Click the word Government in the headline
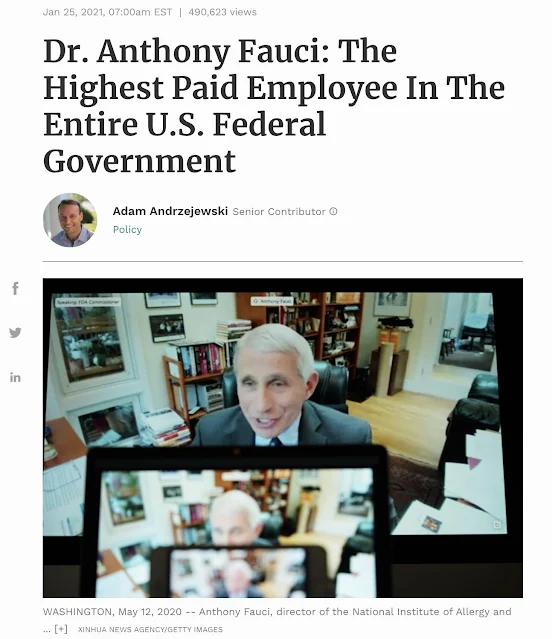 [139, 161]
